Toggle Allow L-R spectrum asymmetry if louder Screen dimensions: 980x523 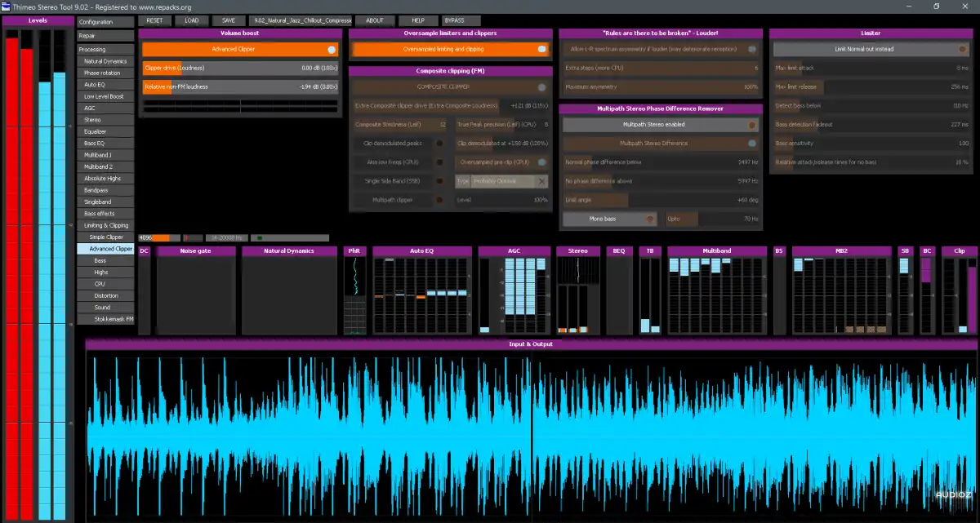tap(752, 49)
